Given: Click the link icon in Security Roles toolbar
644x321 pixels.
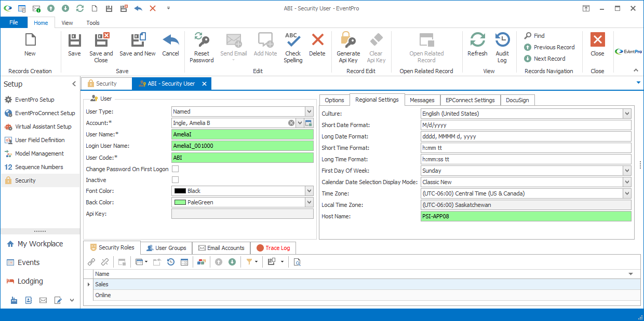Looking at the screenshot, I should click(x=91, y=262).
